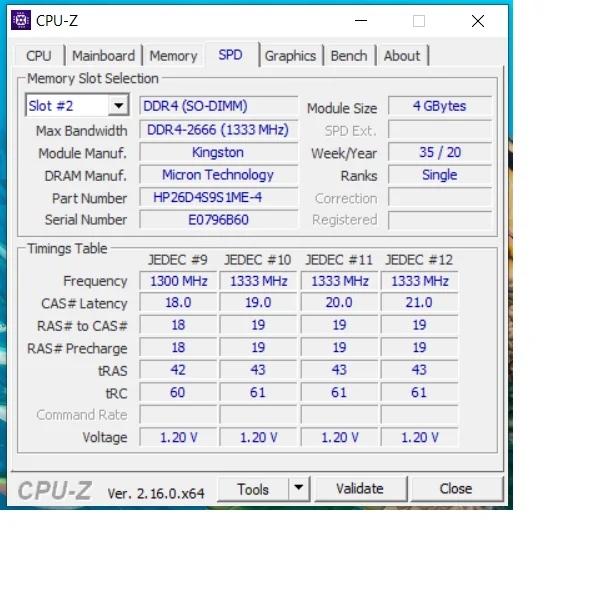Select the SPD tab

click(230, 55)
